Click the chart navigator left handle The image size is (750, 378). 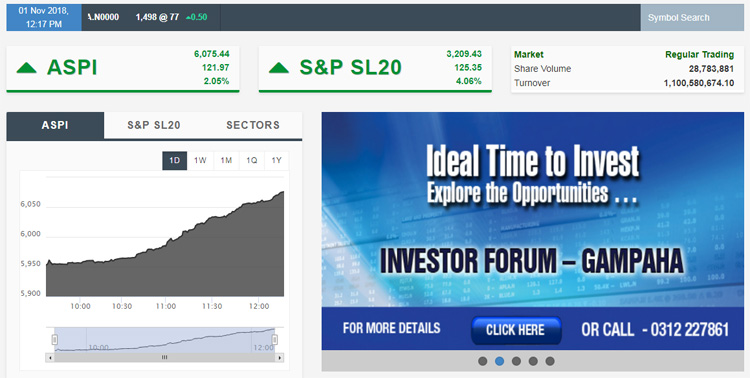tap(55, 340)
